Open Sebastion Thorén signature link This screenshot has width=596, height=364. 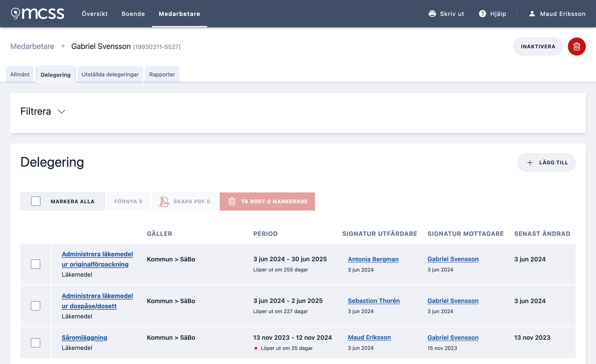click(374, 301)
